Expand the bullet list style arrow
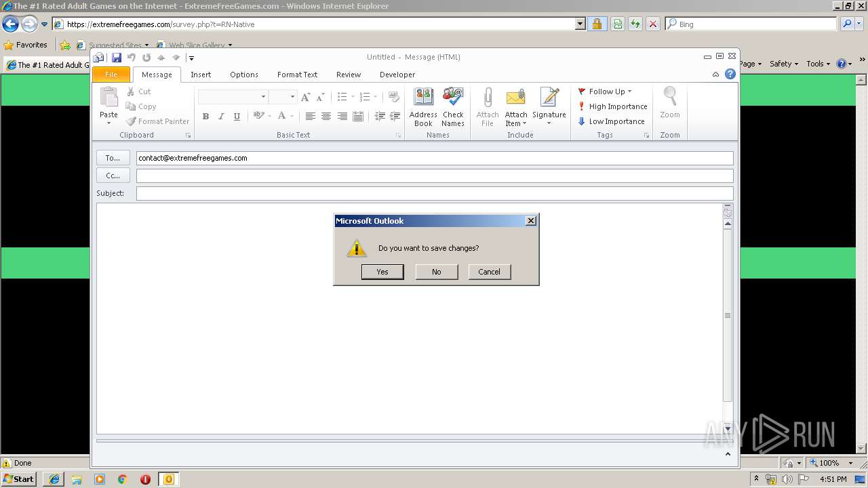The image size is (868, 488). coord(353,97)
